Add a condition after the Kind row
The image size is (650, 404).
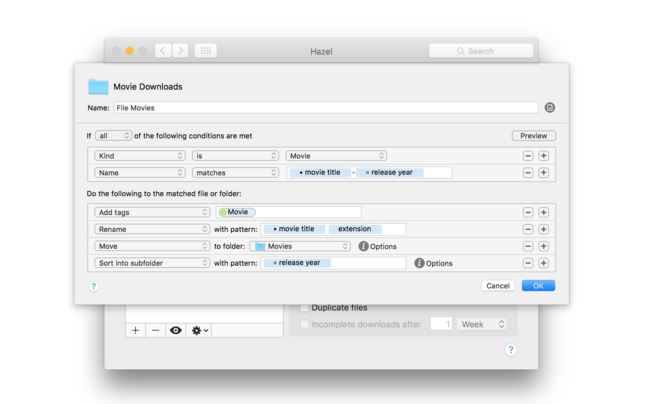pyautogui.click(x=543, y=156)
